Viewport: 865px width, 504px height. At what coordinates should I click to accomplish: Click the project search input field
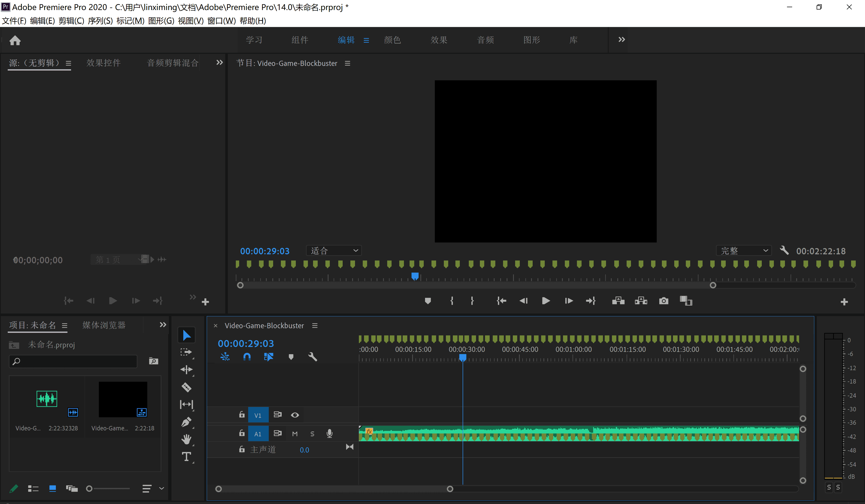(x=73, y=361)
